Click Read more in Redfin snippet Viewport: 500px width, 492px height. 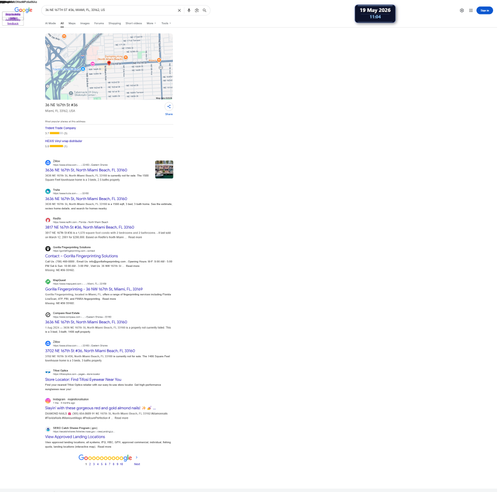pos(135,237)
